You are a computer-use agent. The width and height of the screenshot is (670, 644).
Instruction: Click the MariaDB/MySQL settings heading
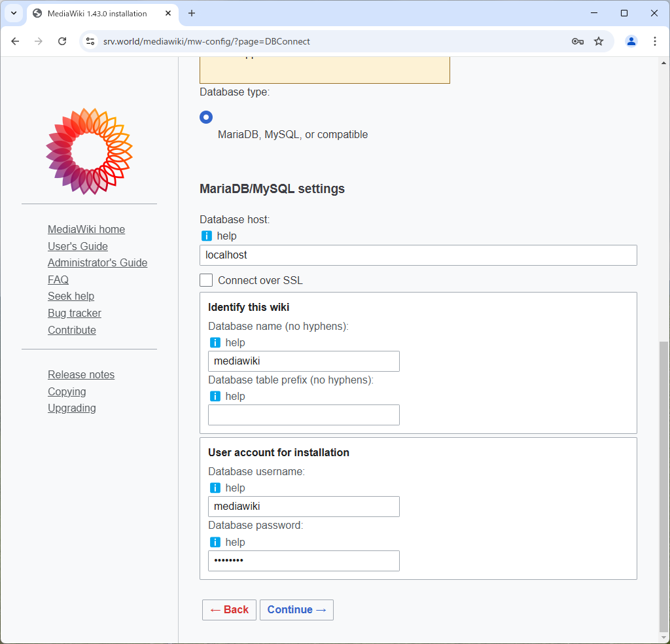click(x=272, y=189)
